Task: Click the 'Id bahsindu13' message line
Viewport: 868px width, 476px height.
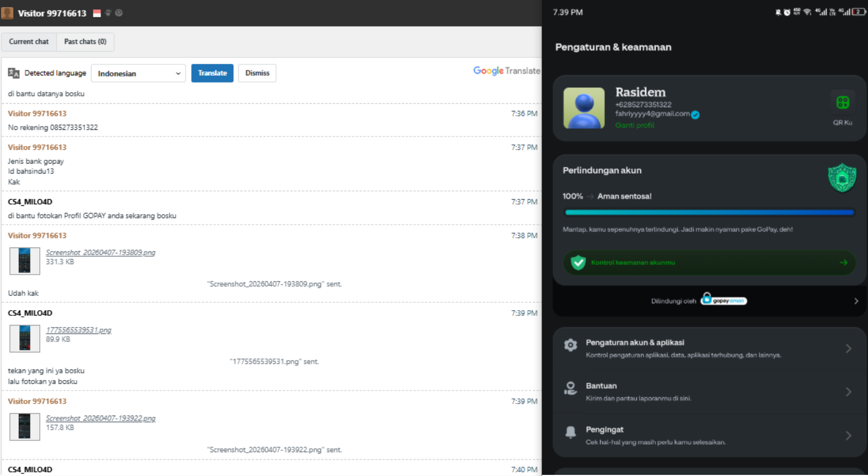Action: 31,171
